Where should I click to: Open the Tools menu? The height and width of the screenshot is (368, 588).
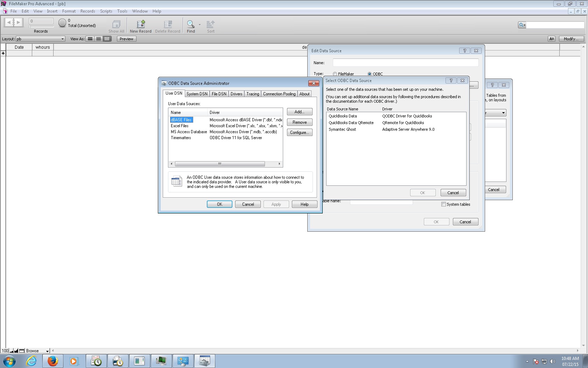tap(122, 11)
